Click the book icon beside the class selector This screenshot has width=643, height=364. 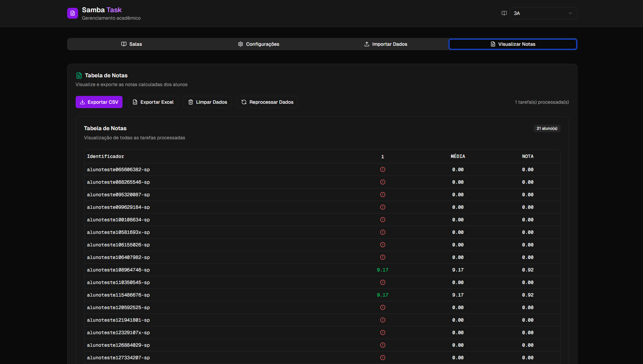click(504, 13)
